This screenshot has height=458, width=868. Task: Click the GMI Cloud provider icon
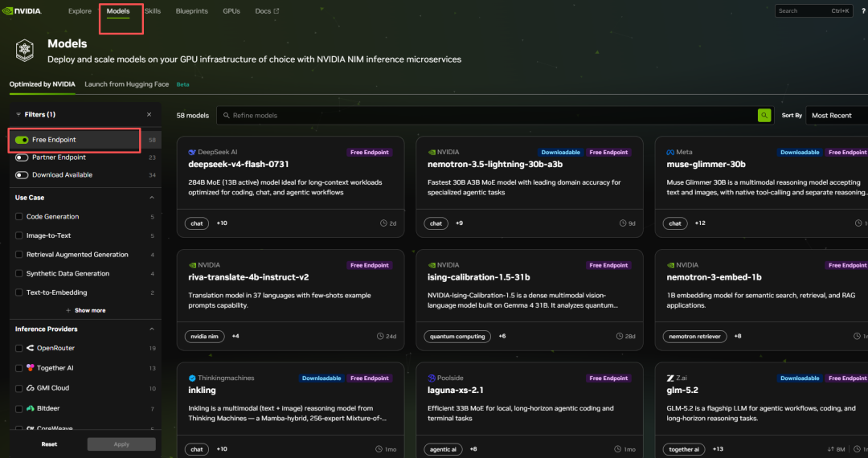coord(30,388)
